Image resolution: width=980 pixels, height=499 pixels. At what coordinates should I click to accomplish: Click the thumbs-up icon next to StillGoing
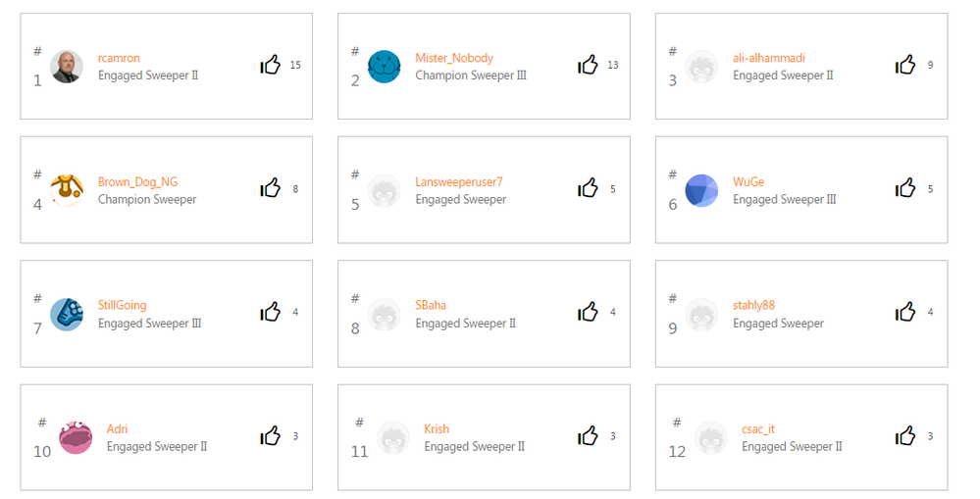pyautogui.click(x=271, y=313)
